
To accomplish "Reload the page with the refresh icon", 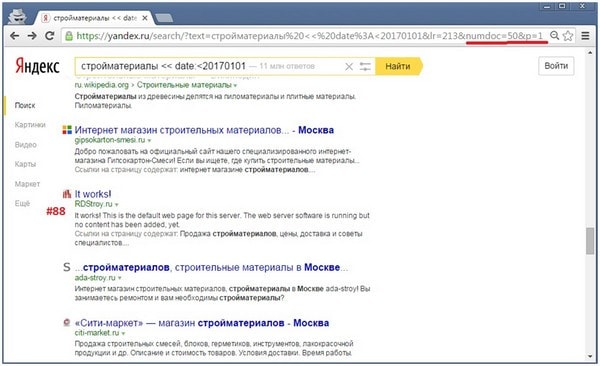I will pos(49,36).
